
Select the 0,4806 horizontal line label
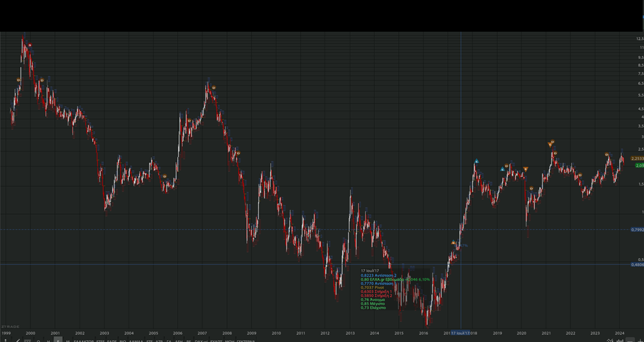[637, 265]
